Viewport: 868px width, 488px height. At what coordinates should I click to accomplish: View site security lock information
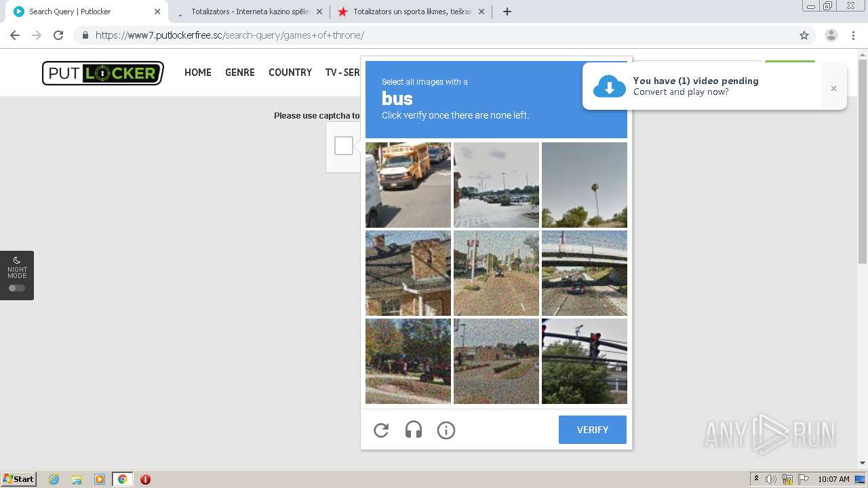[x=85, y=35]
